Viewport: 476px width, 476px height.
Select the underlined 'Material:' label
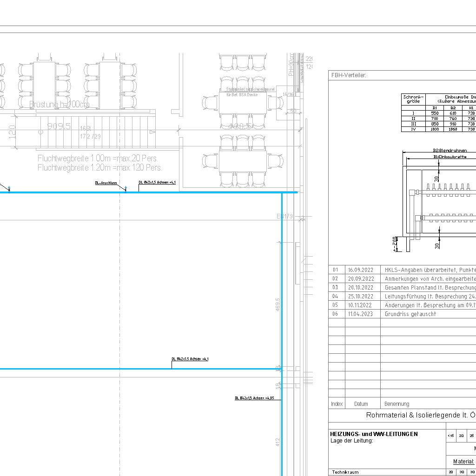[463, 462]
